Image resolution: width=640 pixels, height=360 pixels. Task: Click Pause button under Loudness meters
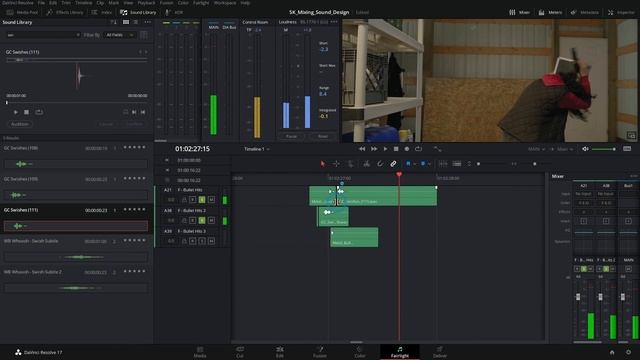point(291,136)
